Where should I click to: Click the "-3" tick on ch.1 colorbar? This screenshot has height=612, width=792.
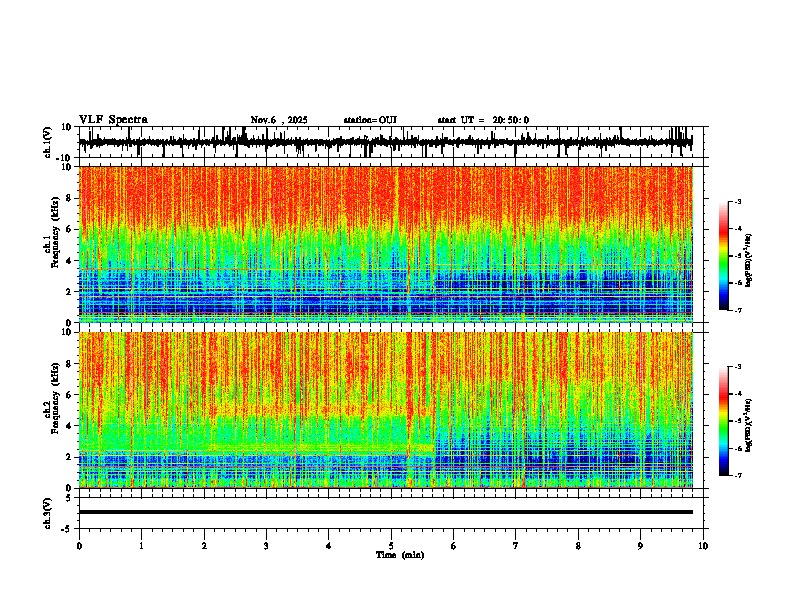click(x=737, y=201)
